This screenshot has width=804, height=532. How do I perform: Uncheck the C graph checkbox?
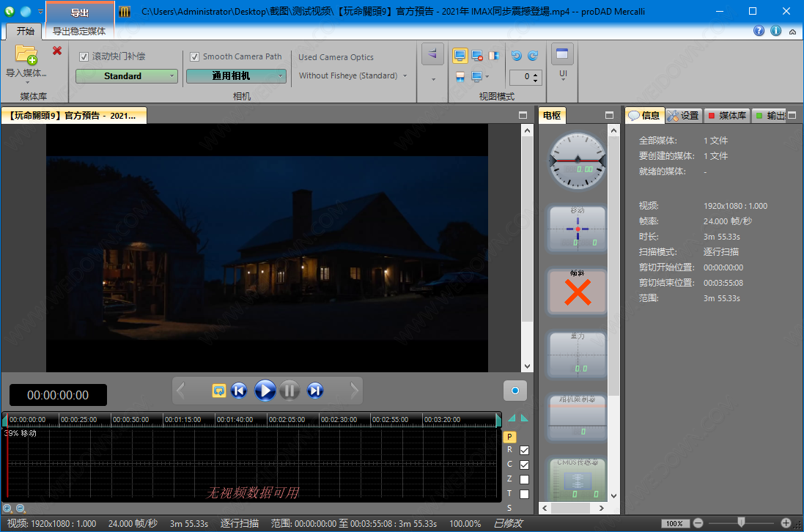pyautogui.click(x=524, y=465)
